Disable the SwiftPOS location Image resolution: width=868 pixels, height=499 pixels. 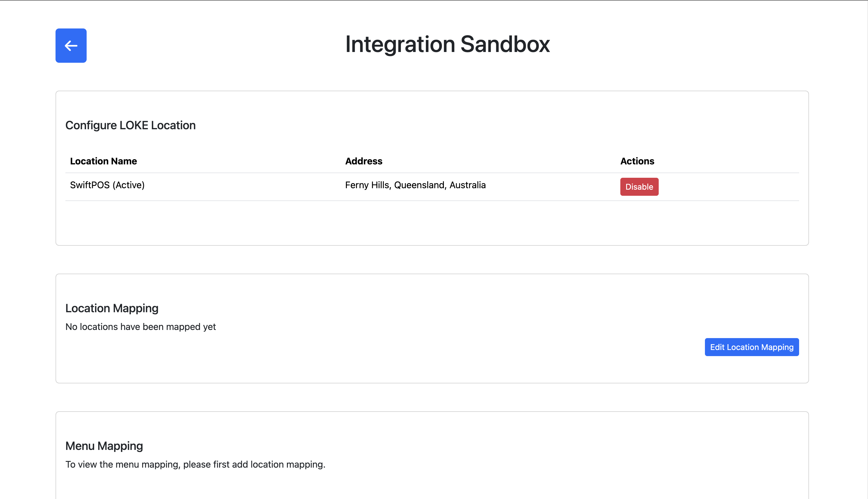pyautogui.click(x=639, y=187)
